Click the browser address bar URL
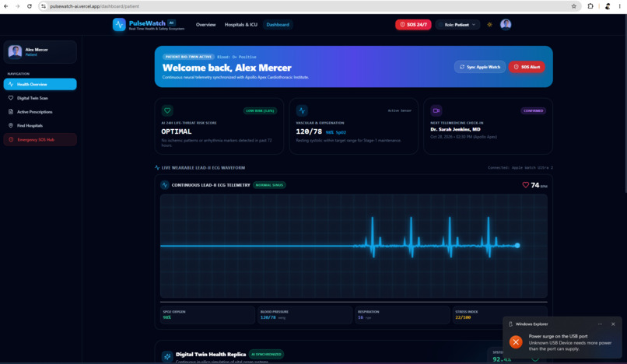The image size is (627, 364). pos(94,6)
